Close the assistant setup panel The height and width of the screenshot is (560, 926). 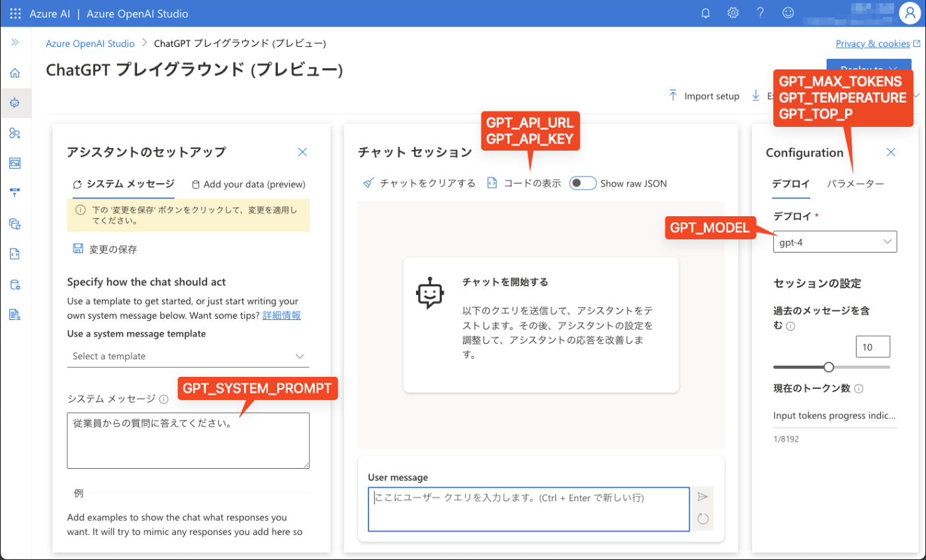coord(303,152)
